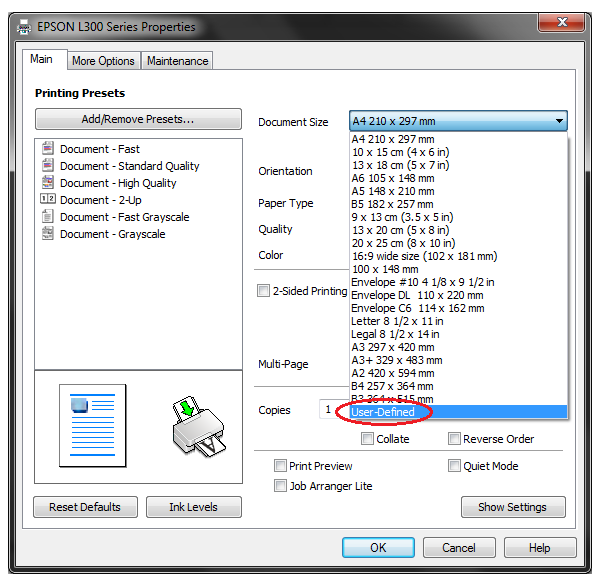Image resolution: width=602 pixels, height=584 pixels.
Task: Choose 13 x 20 cm (5 x 8 in)
Action: 458,230
